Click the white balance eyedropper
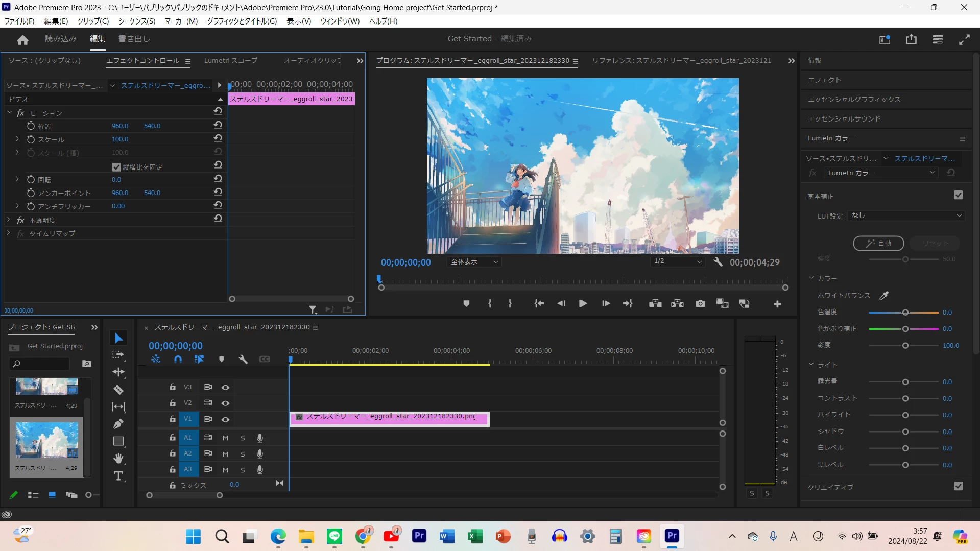980x551 pixels. click(884, 295)
